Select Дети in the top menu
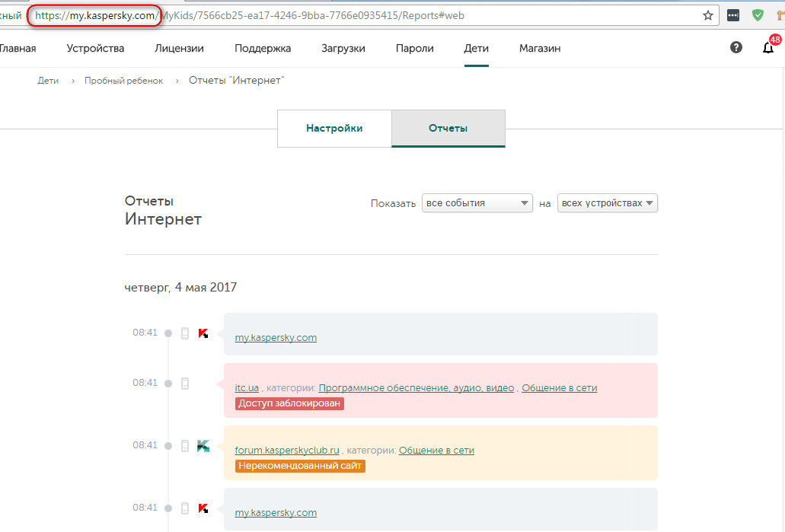Screen dimensions: 785x532 coord(476,49)
